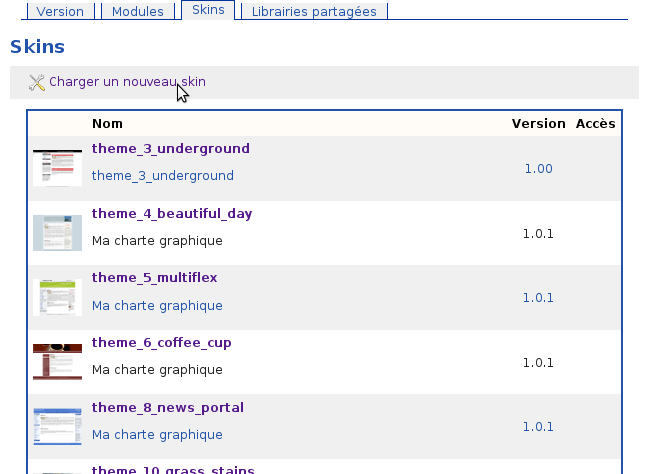
Task: Open the Librairies partagées tab
Action: tap(314, 11)
